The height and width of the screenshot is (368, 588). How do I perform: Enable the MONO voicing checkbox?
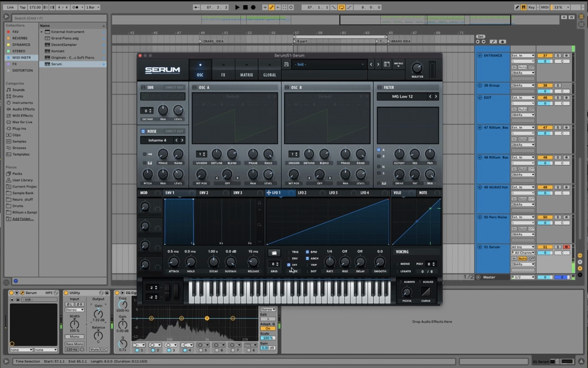(x=397, y=264)
